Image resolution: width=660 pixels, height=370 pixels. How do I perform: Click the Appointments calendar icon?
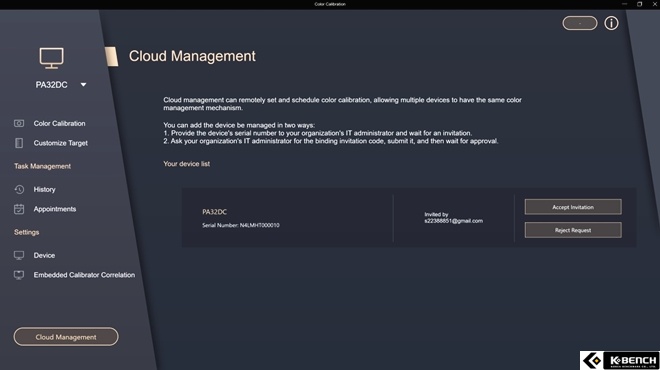point(19,209)
